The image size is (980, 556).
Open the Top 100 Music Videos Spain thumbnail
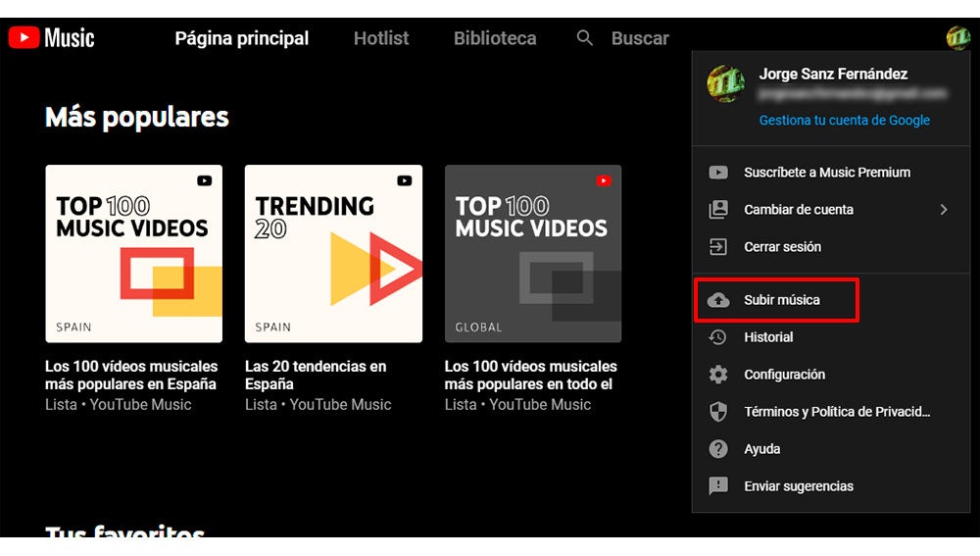(x=133, y=253)
